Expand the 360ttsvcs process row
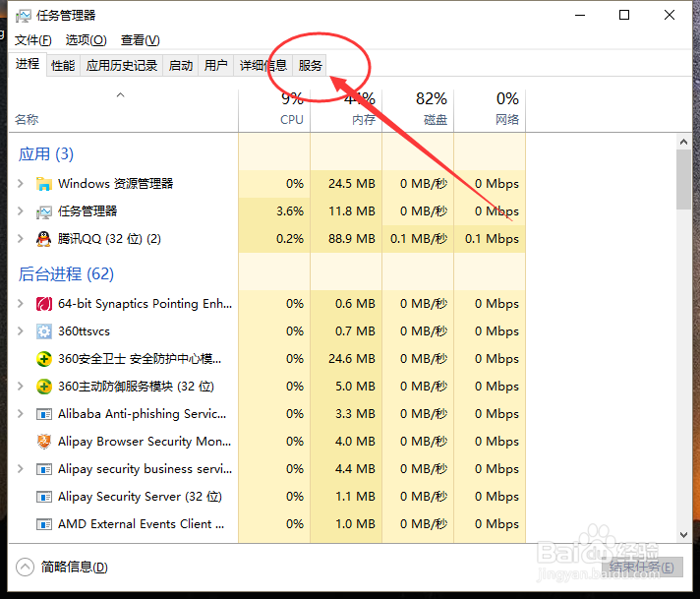The image size is (700, 599). pos(20,331)
